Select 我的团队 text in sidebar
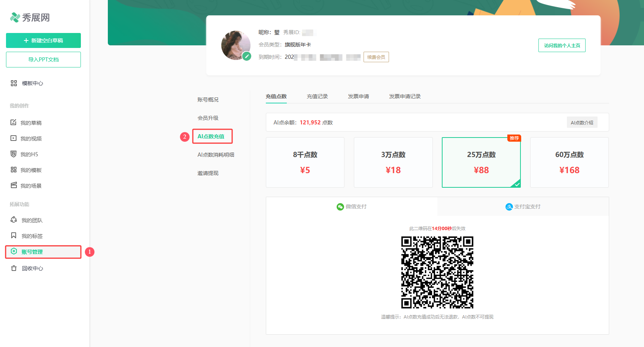This screenshot has height=347, width=644. click(x=32, y=220)
